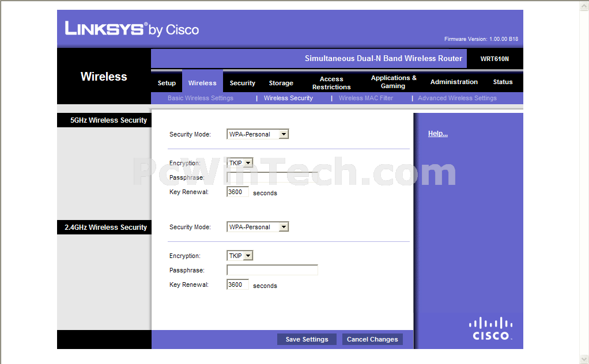Open Wireless MAC Filter subtab
This screenshot has height=364, width=589.
tap(366, 98)
